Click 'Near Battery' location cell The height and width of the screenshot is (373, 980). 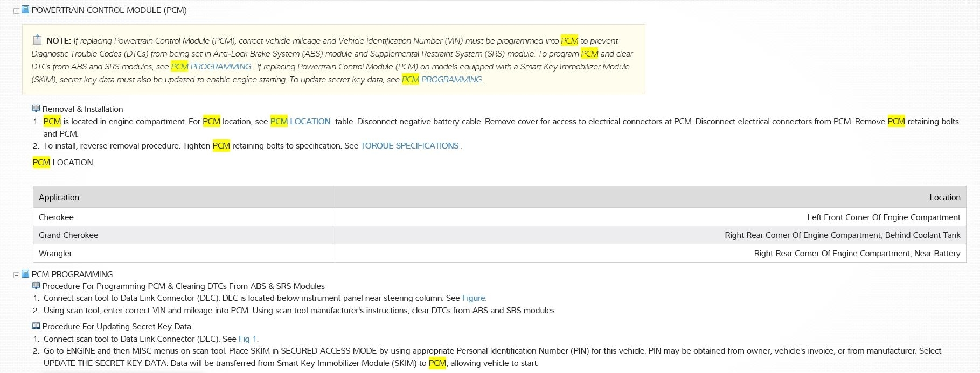[650, 254]
